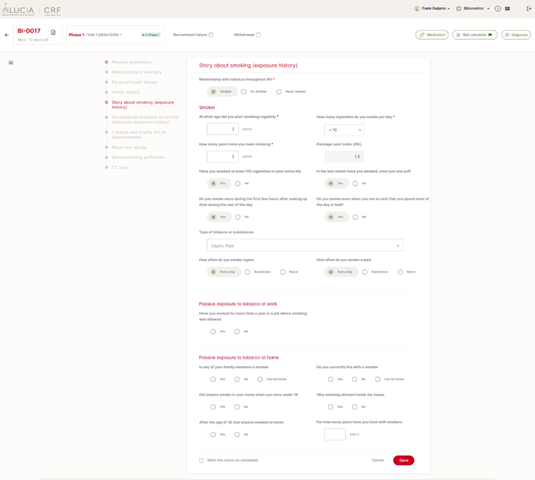Screen dimensions: 535x480
Task: Click the Cancel link
Action: click(378, 460)
